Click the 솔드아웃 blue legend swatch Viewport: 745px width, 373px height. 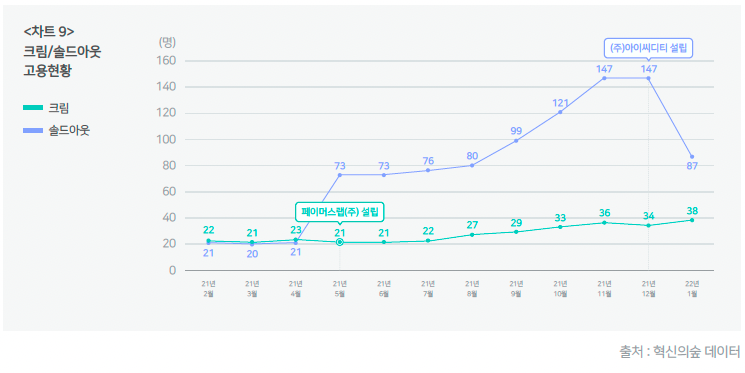point(33,130)
